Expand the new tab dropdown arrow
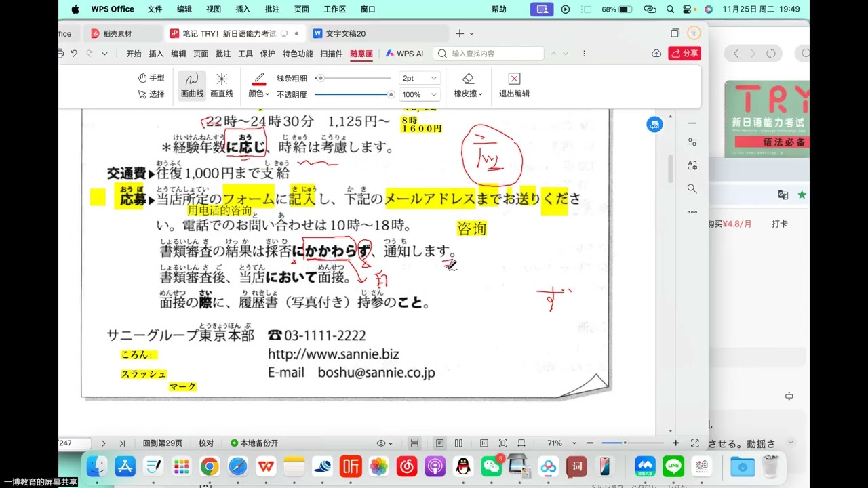The height and width of the screenshot is (488, 868). [472, 33]
